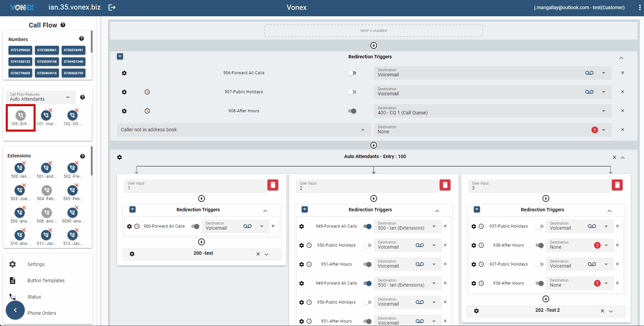
Task: Open Button Templates in the sidebar
Action: (46, 281)
